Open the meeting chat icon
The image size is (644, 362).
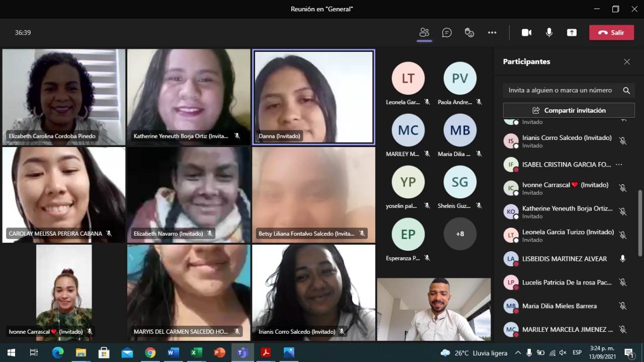click(x=447, y=33)
